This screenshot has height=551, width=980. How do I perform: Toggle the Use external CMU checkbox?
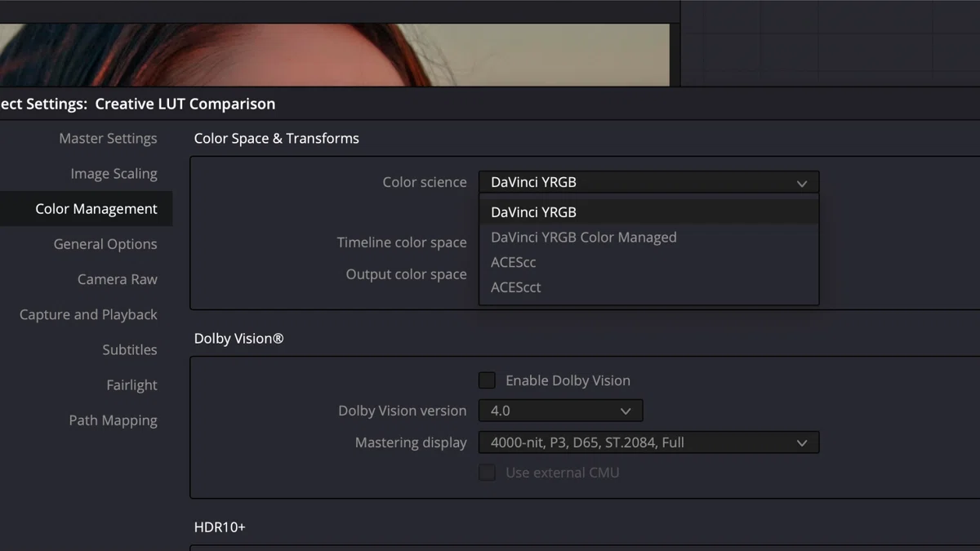(487, 473)
